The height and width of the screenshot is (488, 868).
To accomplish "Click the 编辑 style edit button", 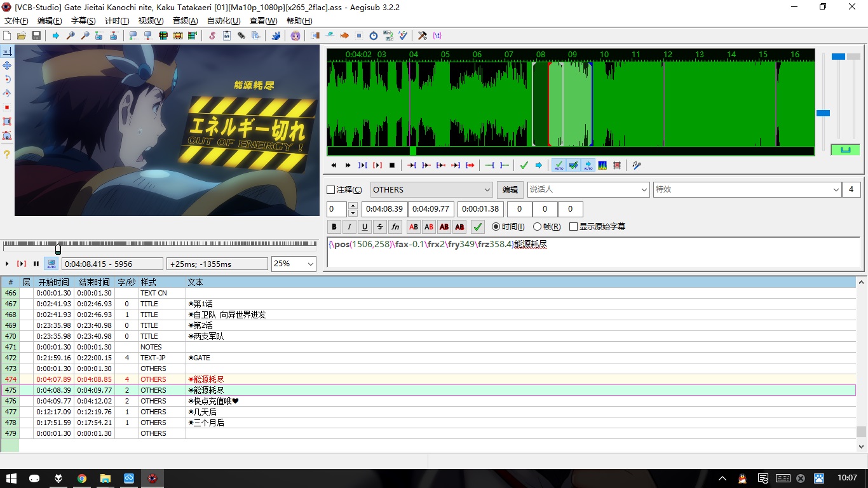I will click(x=510, y=189).
